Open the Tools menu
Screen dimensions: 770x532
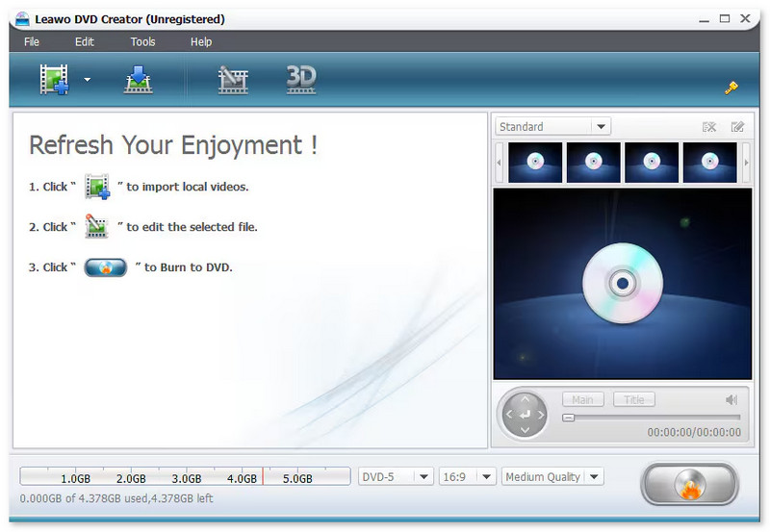[x=142, y=41]
